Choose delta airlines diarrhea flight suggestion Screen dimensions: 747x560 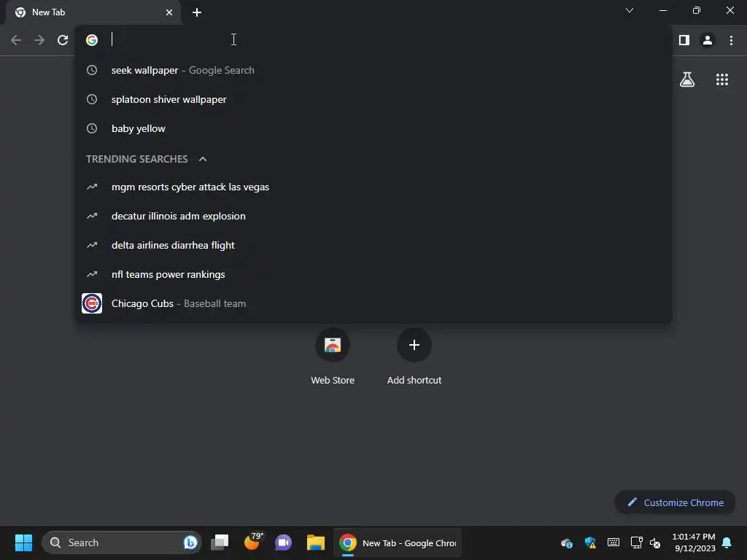point(373,245)
